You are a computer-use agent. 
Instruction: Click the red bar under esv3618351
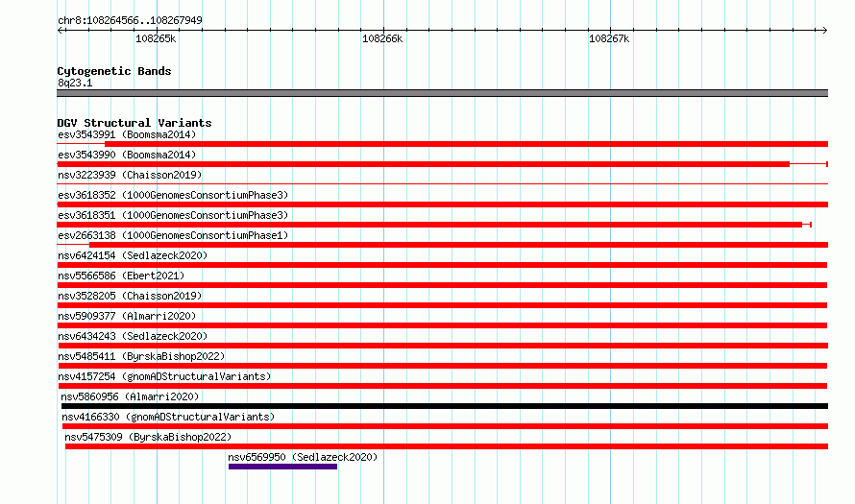[429, 225]
